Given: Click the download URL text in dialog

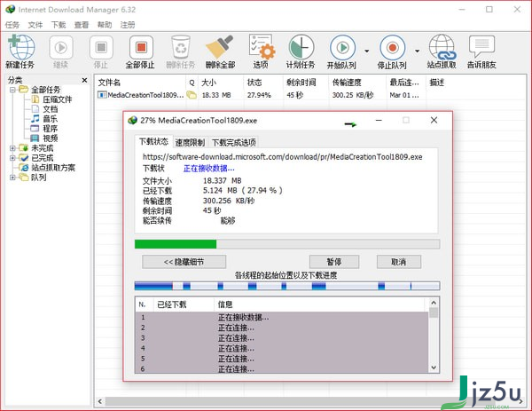Looking at the screenshot, I should (x=282, y=157).
